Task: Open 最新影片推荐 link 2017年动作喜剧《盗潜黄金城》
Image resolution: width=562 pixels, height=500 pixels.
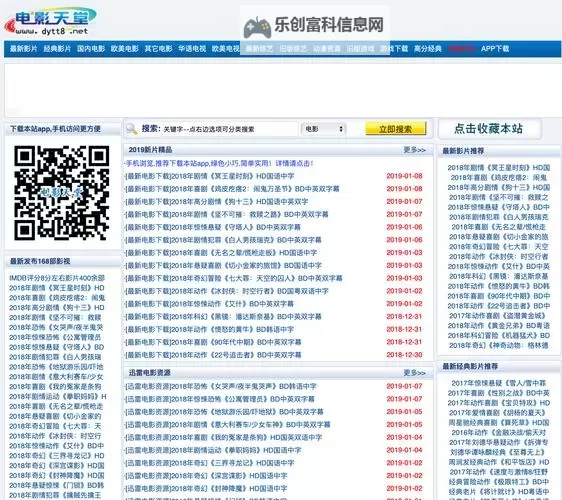Action: click(x=497, y=316)
